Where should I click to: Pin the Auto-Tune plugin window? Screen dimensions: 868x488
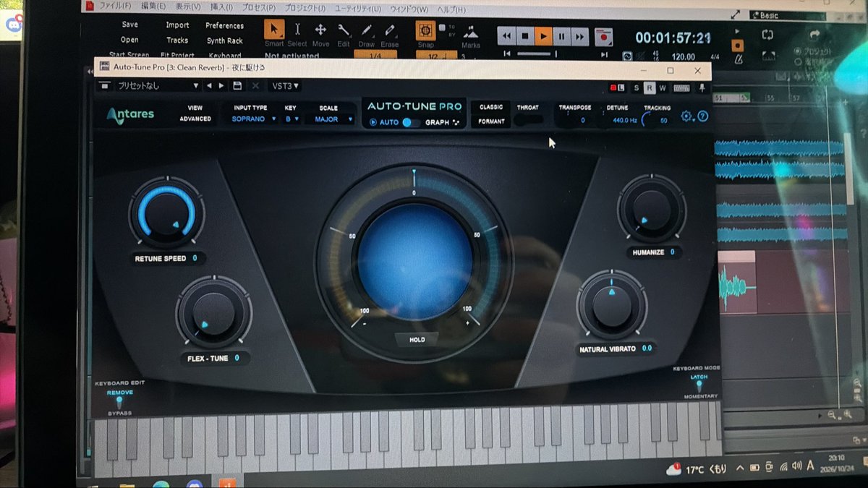click(702, 87)
